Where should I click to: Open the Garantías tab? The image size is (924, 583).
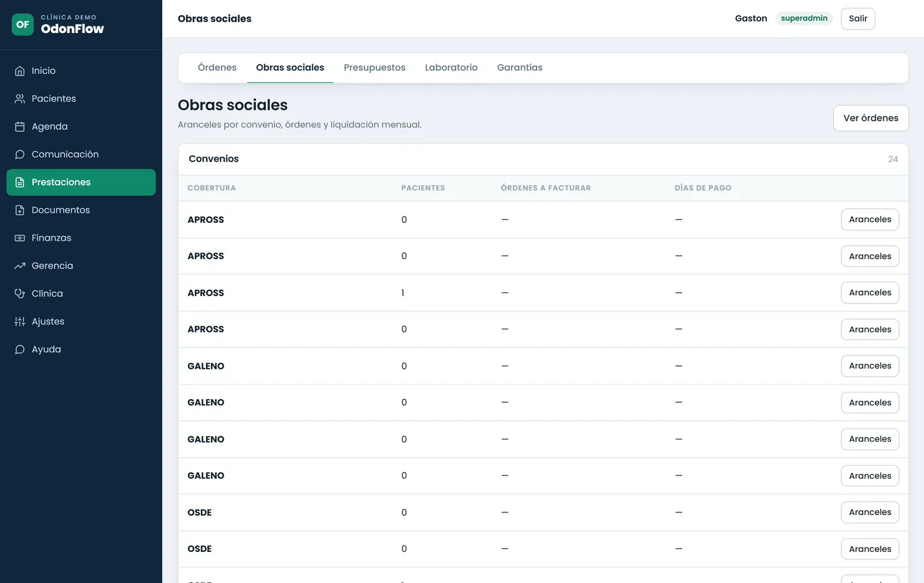(519, 67)
